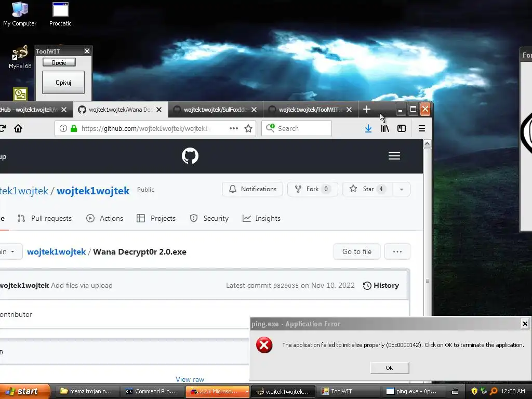532x399 pixels.
Task: Open the Insights tab
Action: (261, 219)
